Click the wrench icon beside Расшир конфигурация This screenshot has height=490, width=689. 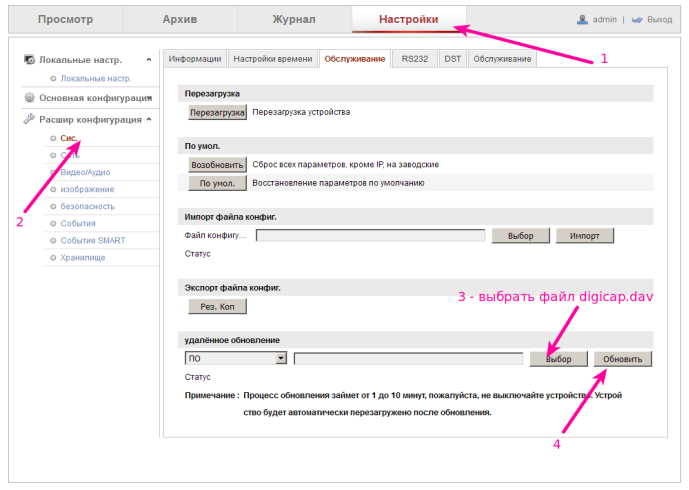[x=30, y=120]
